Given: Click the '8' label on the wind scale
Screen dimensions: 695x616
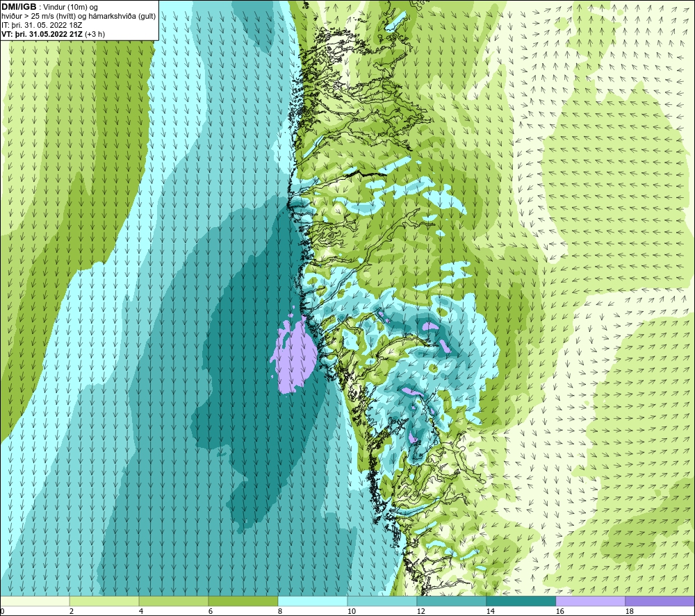Looking at the screenshot, I should 280,611.
